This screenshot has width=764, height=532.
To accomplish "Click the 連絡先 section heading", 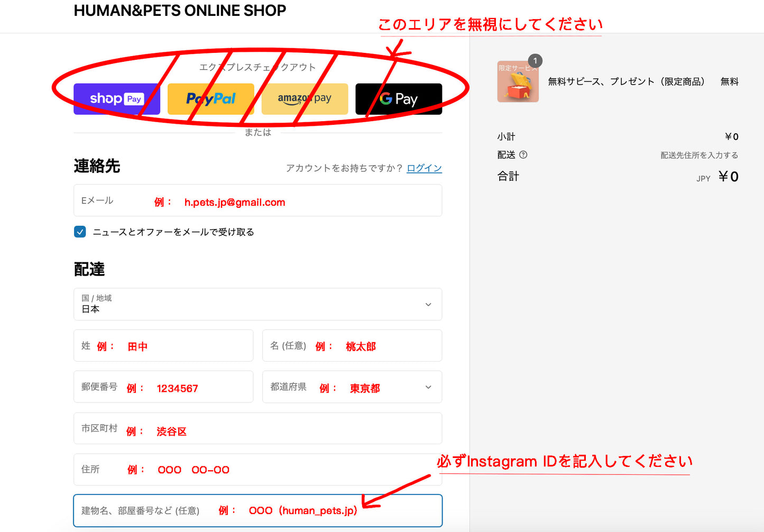I will click(x=97, y=166).
